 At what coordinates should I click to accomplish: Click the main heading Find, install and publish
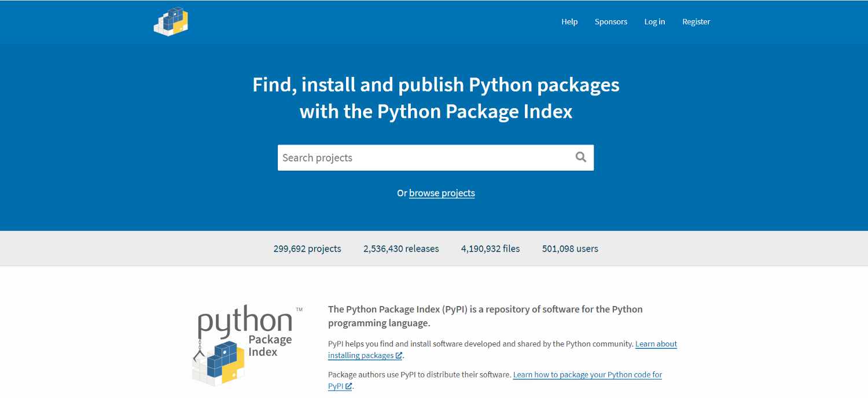point(436,98)
